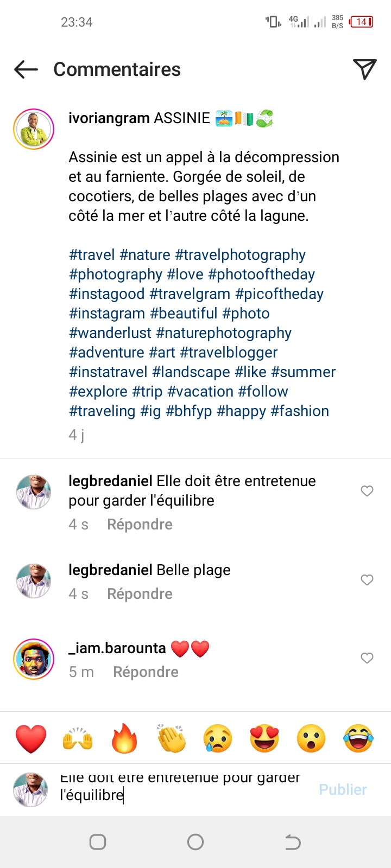Viewport: 391px width, 868px height.
Task: Tap the share paper-plane icon
Action: [x=364, y=69]
